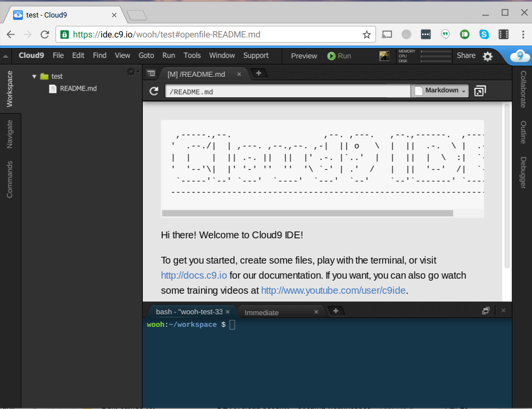Open the Support menu
The width and height of the screenshot is (532, 409).
[256, 56]
